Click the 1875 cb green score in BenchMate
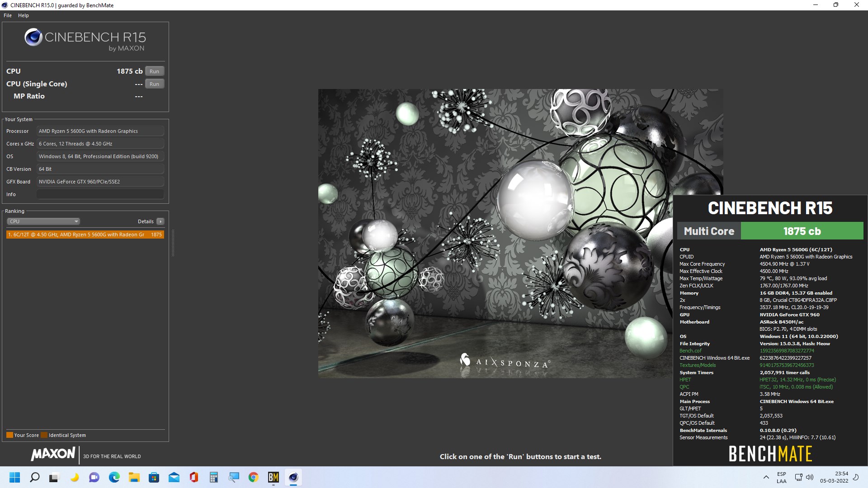 click(x=802, y=231)
